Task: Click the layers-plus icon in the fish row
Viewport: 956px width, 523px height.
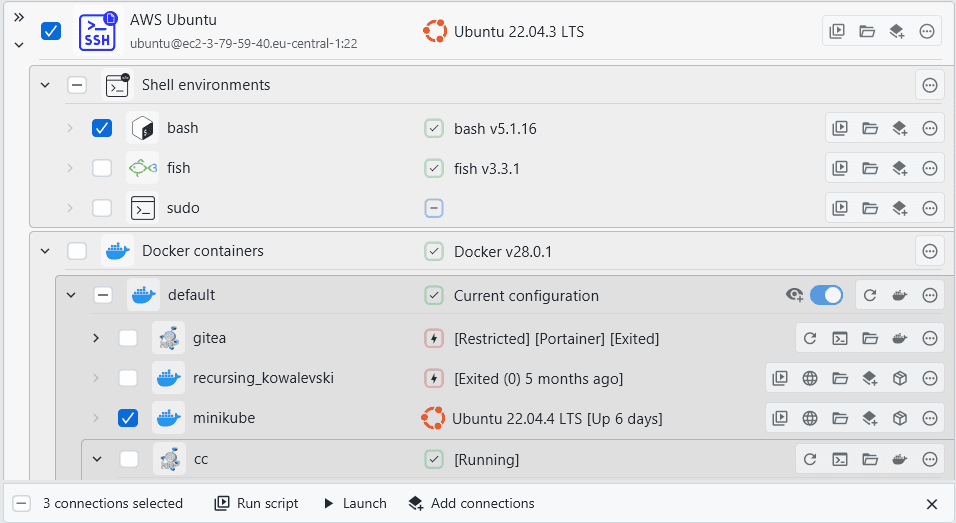Action: point(899,168)
